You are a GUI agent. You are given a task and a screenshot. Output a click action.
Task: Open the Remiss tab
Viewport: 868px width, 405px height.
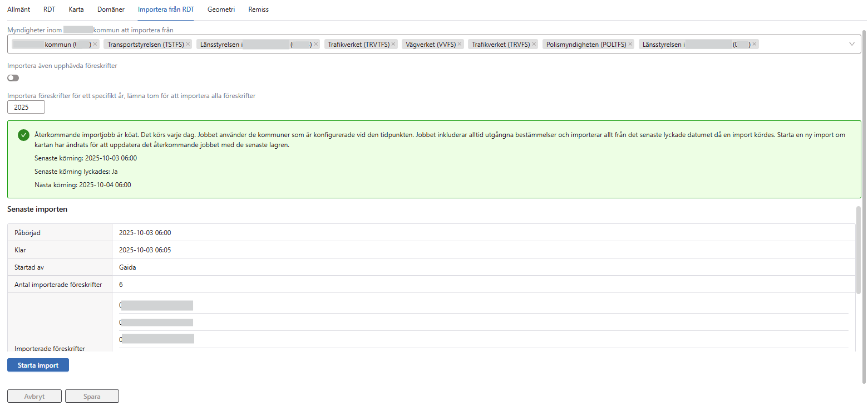tap(258, 9)
